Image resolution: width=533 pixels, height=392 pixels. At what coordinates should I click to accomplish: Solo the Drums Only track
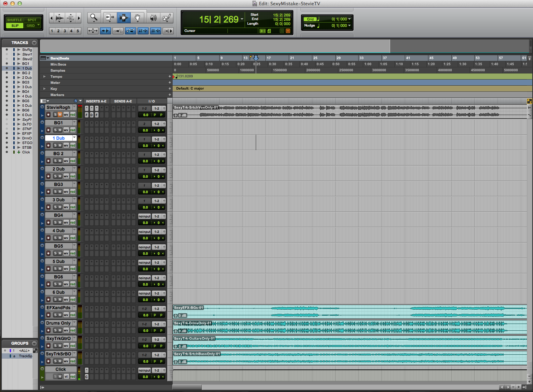click(x=55, y=330)
